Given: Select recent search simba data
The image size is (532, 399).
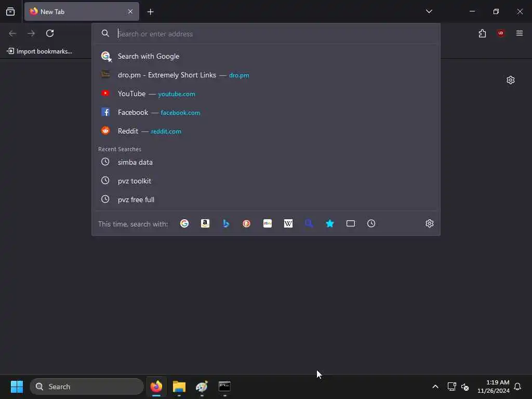Looking at the screenshot, I should pyautogui.click(x=266, y=162).
